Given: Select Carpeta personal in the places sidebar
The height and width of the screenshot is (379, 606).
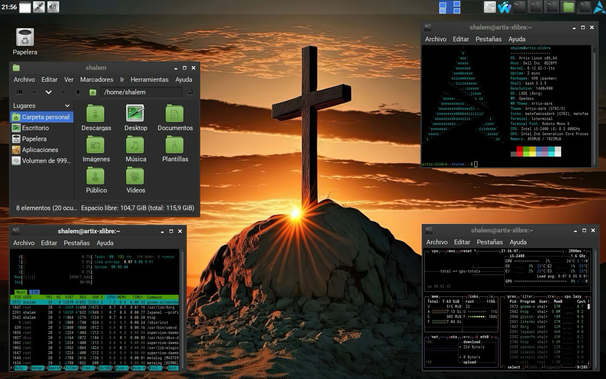Looking at the screenshot, I should (x=42, y=117).
